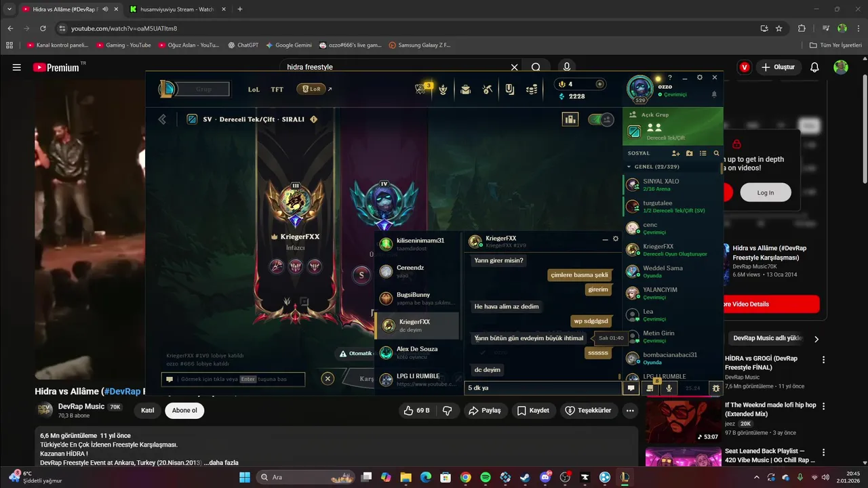Screen dimensions: 868x488
Task: Click Windows Start button
Action: click(x=245, y=477)
